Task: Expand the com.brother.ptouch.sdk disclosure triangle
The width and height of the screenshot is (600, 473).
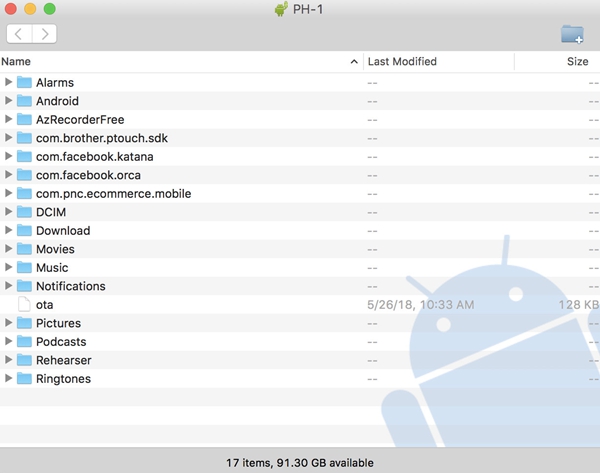Action: (8, 137)
